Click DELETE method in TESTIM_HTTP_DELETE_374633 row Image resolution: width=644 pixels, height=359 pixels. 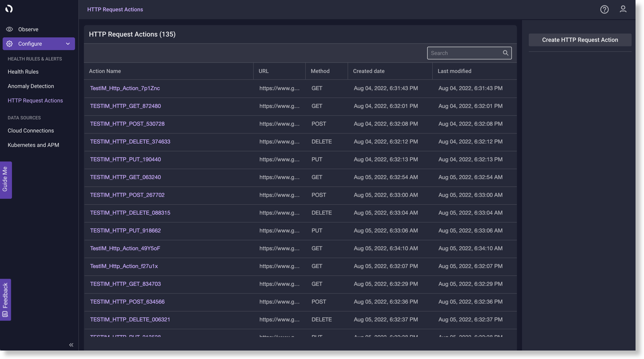click(x=322, y=142)
